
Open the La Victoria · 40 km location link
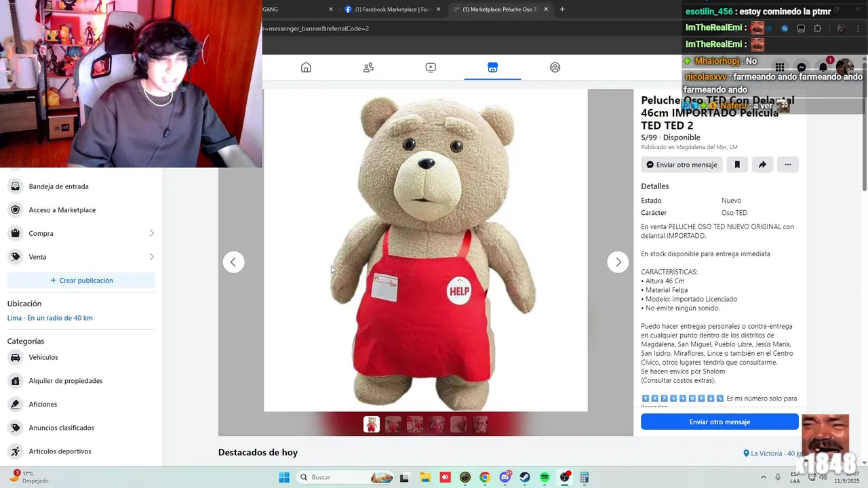[773, 453]
